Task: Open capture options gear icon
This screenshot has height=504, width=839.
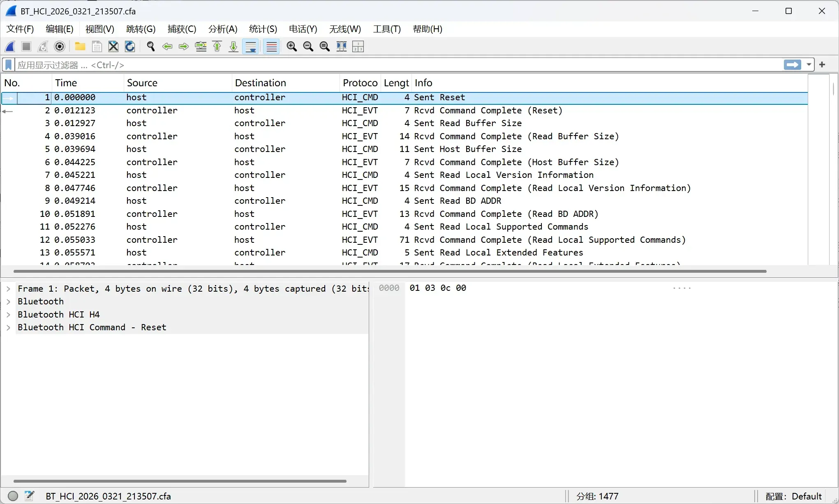Action: pyautogui.click(x=60, y=46)
